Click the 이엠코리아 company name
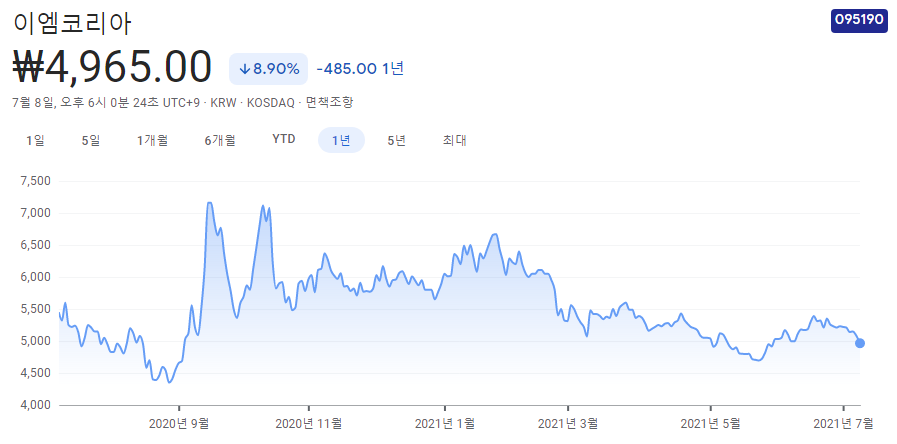The image size is (897, 444). (72, 24)
